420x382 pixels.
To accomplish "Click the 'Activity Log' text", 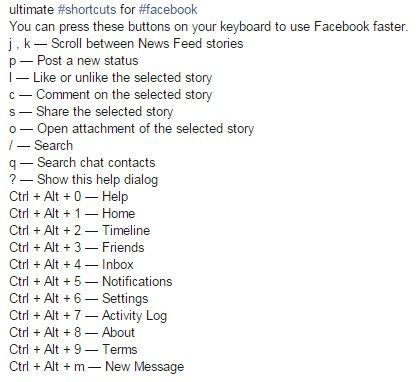I will [x=134, y=316].
